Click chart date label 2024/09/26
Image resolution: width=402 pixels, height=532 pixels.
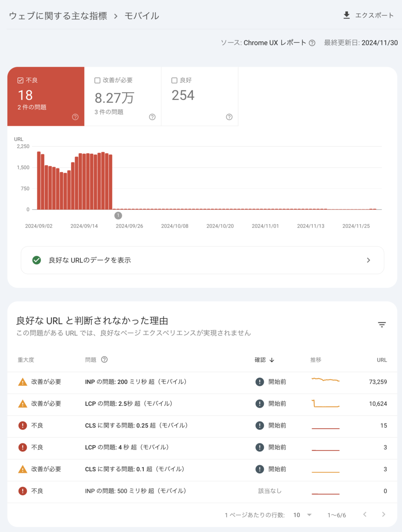click(129, 226)
